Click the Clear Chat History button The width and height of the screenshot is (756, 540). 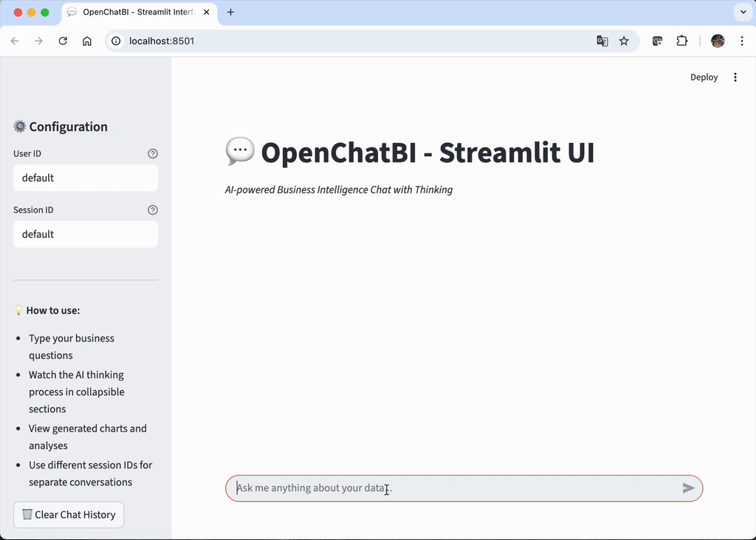[x=68, y=514]
